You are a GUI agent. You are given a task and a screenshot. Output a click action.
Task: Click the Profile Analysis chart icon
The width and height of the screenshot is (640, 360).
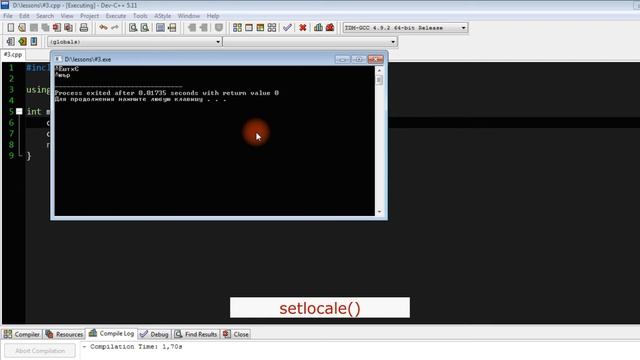coord(318,27)
